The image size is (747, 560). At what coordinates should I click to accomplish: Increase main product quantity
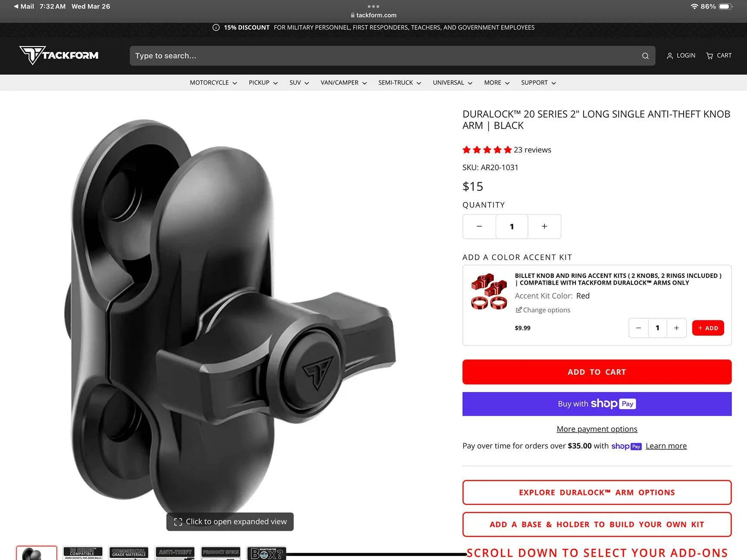544,227
